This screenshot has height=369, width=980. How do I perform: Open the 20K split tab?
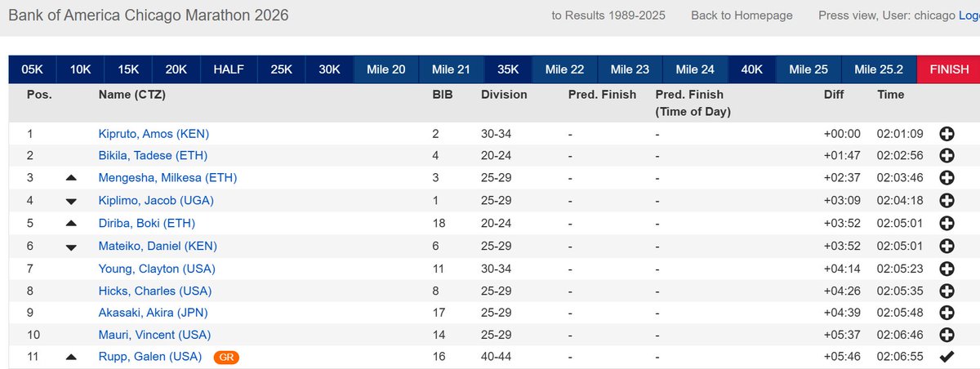point(176,69)
